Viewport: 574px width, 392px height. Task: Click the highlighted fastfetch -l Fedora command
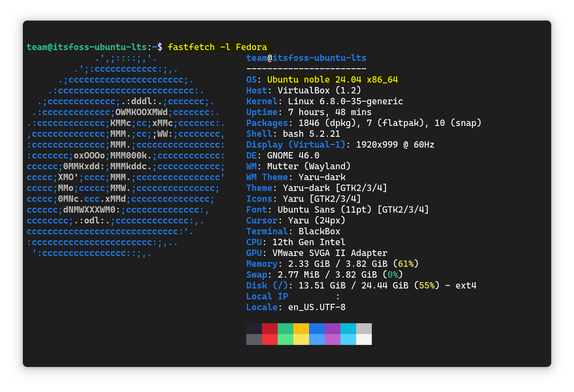coord(218,47)
